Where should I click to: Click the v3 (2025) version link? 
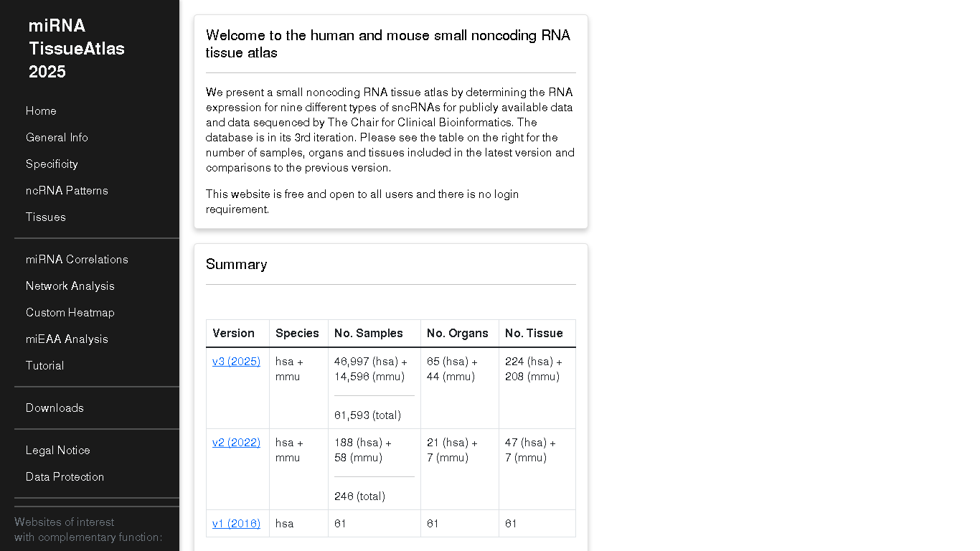click(236, 362)
